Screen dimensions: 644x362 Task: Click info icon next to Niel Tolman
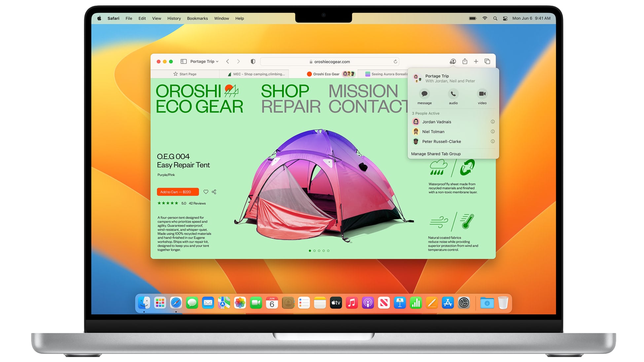point(492,131)
